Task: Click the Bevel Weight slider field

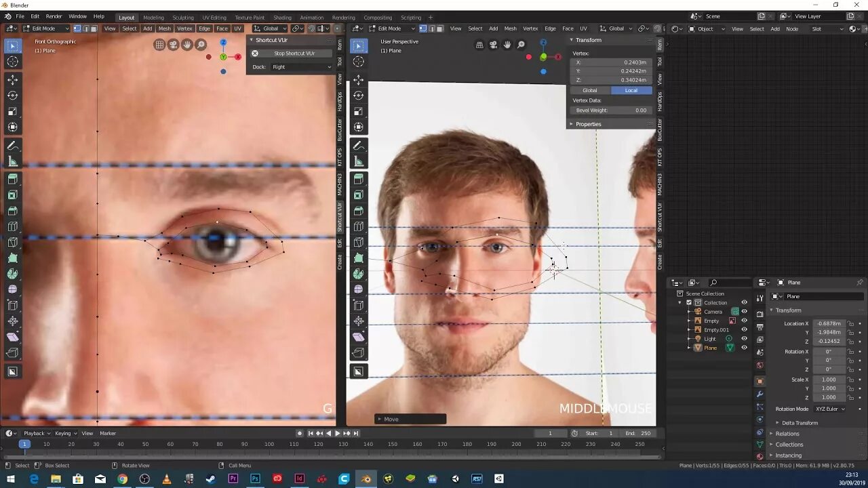Action: [x=610, y=110]
